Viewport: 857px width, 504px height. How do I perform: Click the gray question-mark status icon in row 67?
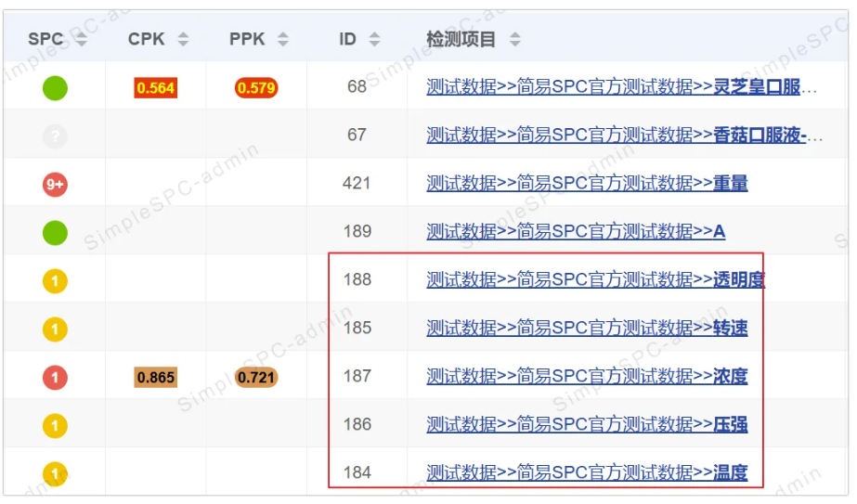[x=55, y=137]
